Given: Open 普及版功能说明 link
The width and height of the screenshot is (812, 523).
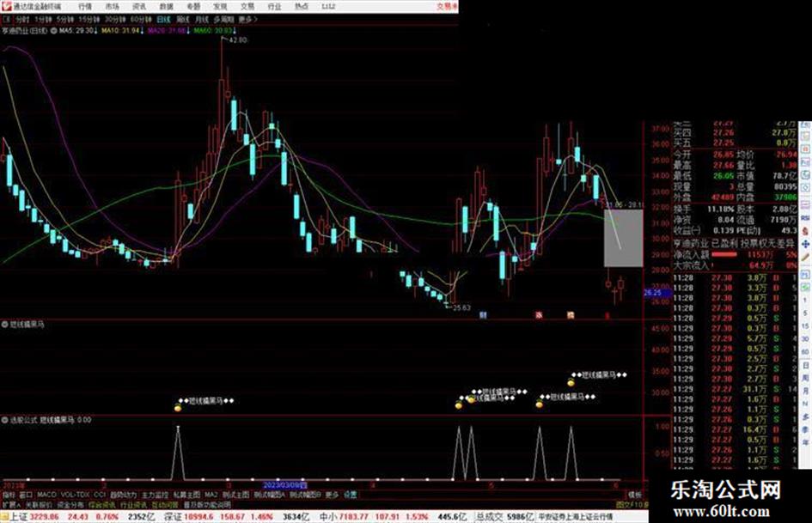Looking at the screenshot, I should [x=207, y=504].
